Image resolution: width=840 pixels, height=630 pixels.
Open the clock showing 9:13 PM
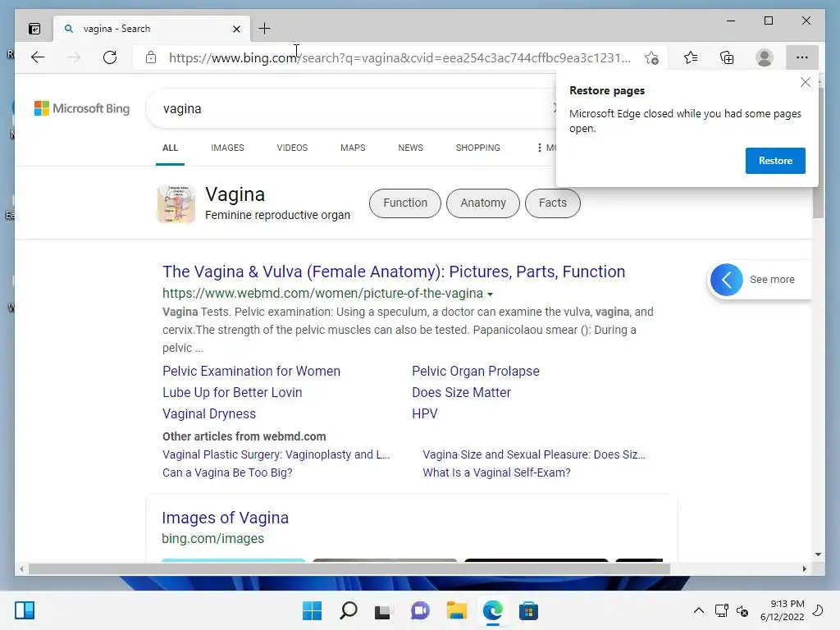(782, 610)
